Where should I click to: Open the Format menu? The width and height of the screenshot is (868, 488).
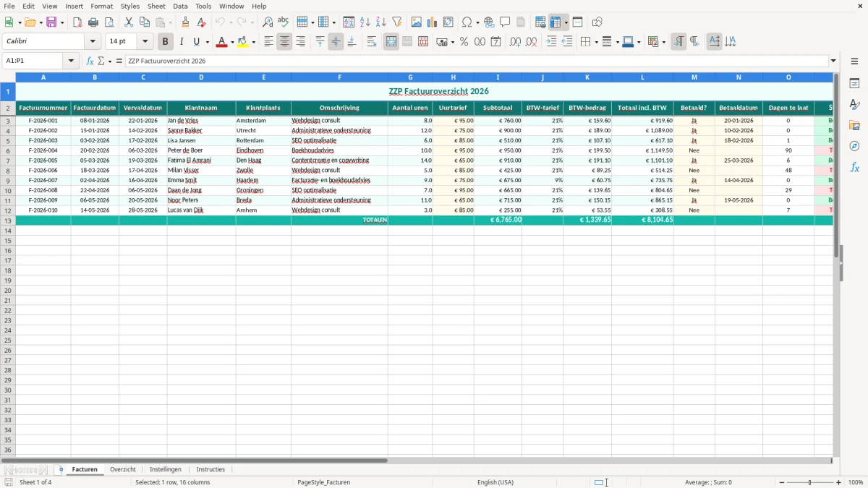pyautogui.click(x=101, y=6)
